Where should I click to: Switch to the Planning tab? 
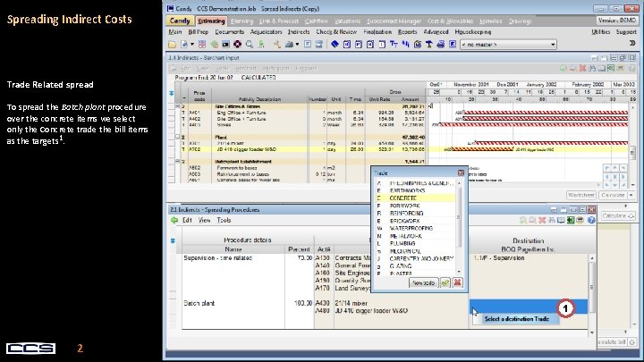click(x=241, y=21)
